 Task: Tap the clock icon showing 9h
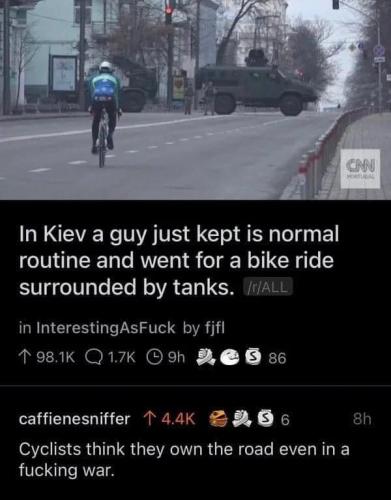(x=153, y=358)
